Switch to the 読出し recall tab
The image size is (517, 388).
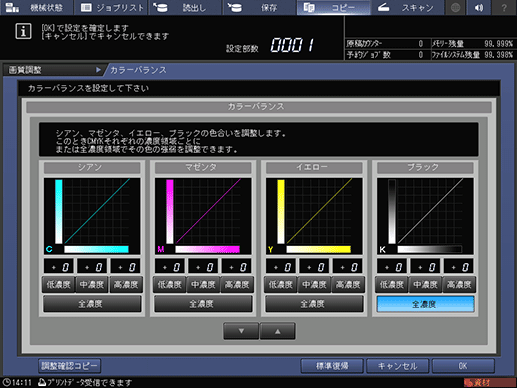(x=186, y=7)
